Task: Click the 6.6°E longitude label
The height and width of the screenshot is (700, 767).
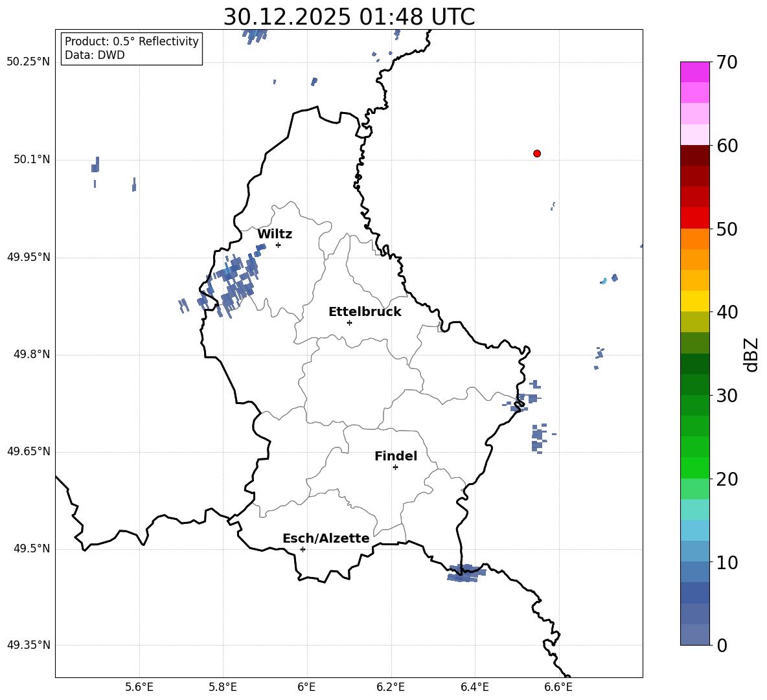Action: [x=558, y=687]
